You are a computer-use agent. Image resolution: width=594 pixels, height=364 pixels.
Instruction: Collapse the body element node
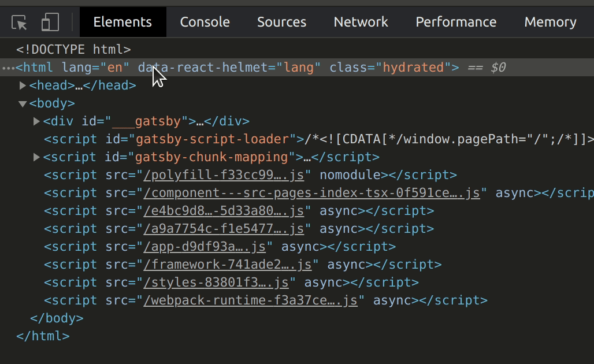[x=23, y=103]
